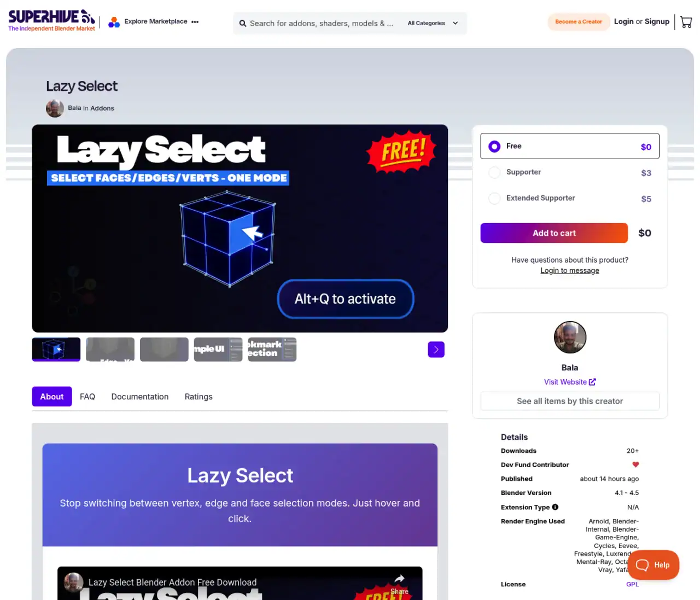
Task: Click in the search addons field
Action: (x=322, y=24)
